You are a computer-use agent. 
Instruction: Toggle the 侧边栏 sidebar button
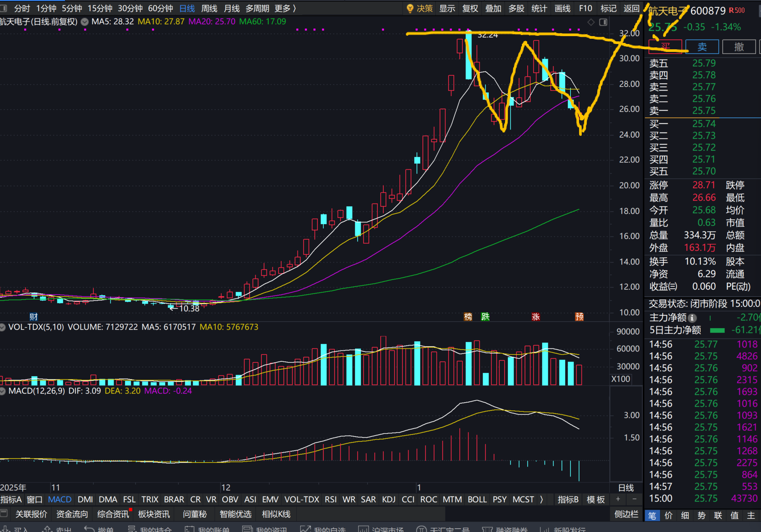(626, 514)
